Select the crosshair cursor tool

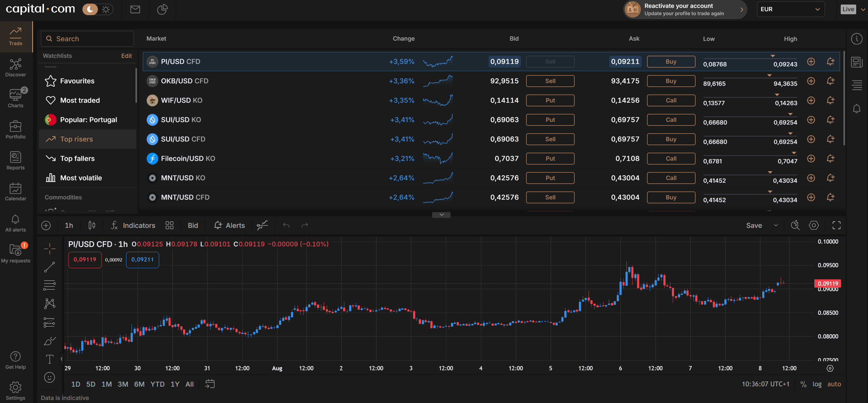(x=49, y=249)
